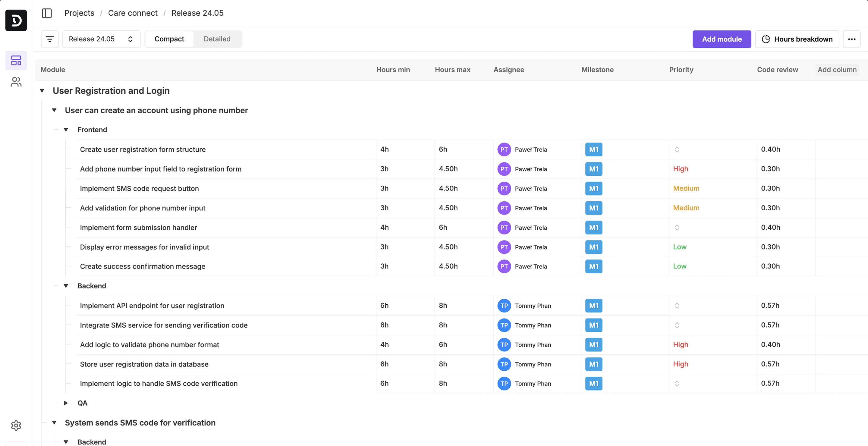Click Release 24.05 breadcrumb
868x446 pixels.
pyautogui.click(x=197, y=13)
